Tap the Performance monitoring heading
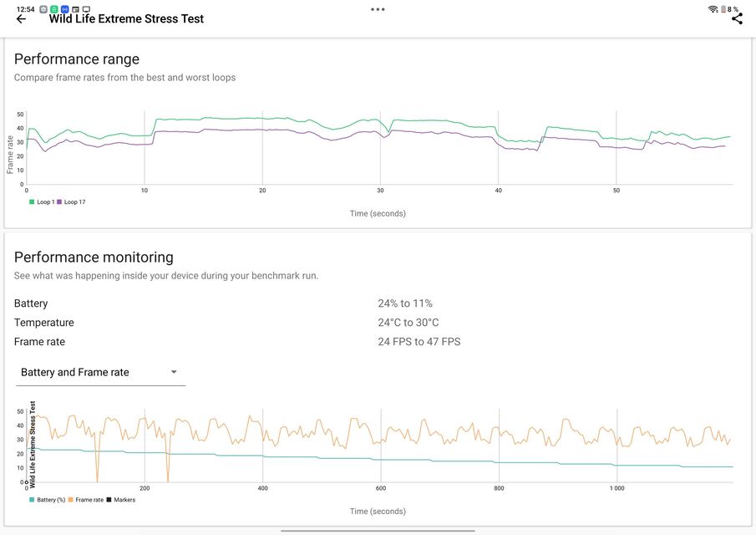Viewport: 756px width, 535px height. point(94,257)
